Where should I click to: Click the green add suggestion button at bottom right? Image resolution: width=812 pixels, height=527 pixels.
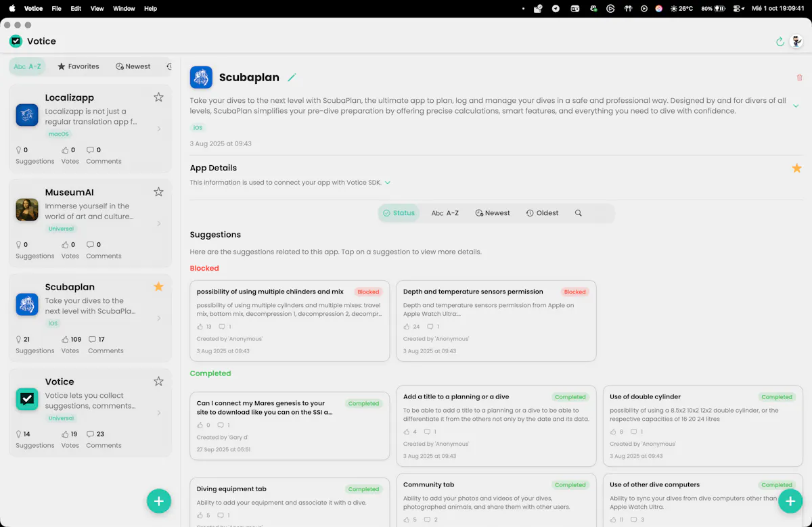(x=790, y=501)
